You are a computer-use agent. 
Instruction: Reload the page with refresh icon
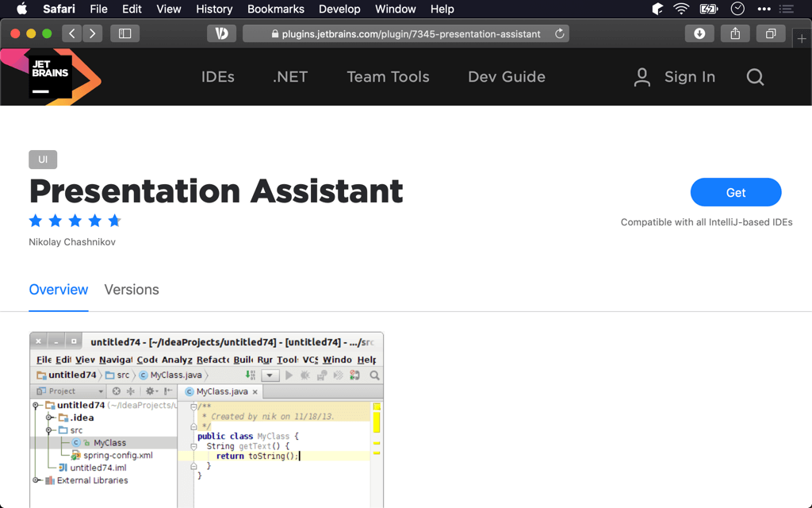[559, 34]
